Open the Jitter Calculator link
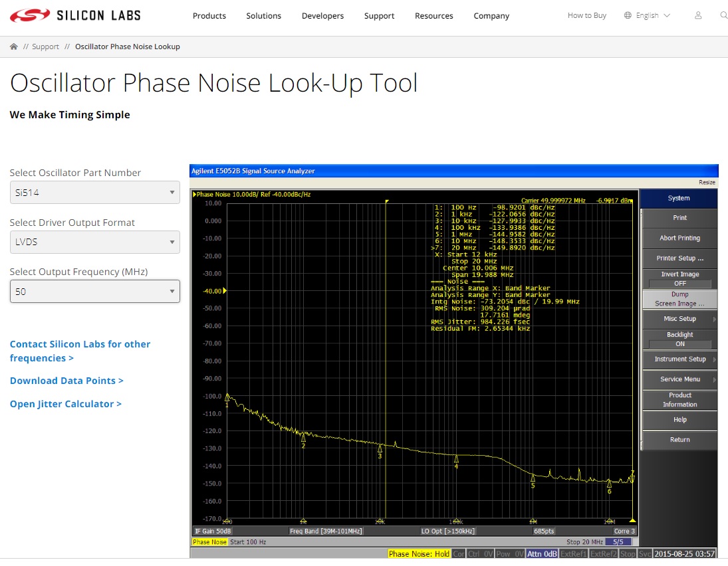The width and height of the screenshot is (728, 566). pos(65,404)
